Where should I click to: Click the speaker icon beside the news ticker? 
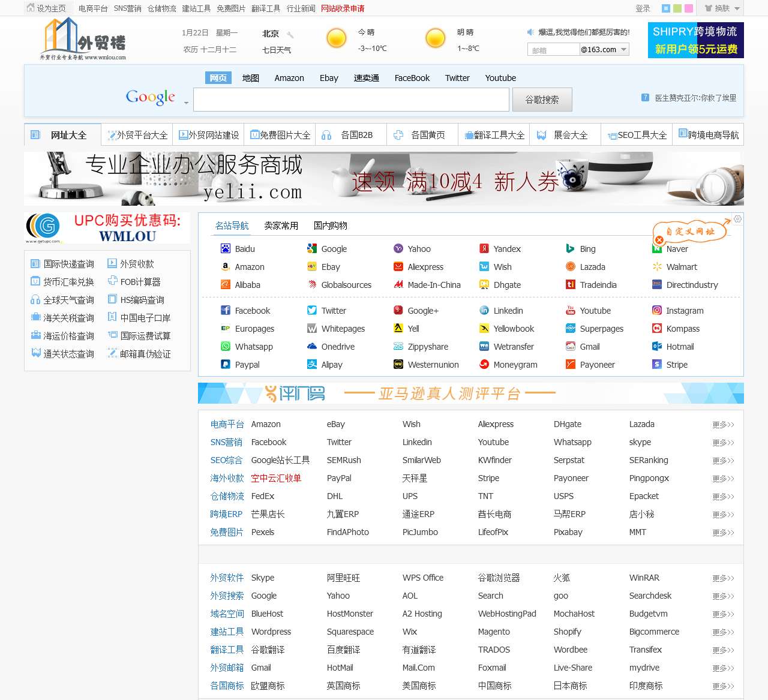(x=530, y=32)
